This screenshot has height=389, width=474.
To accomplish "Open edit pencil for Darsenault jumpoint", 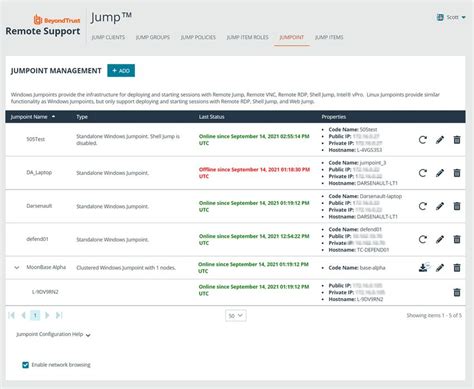I will pos(440,206).
